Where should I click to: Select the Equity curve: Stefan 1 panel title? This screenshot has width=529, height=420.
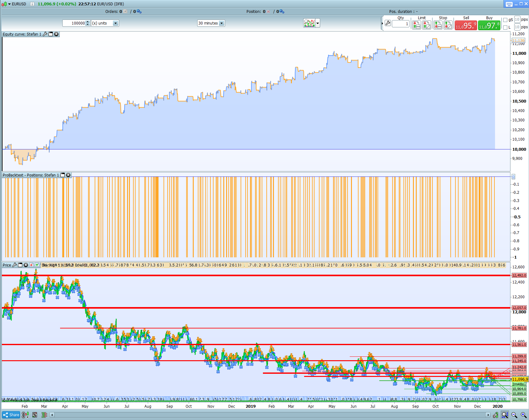[x=22, y=34]
